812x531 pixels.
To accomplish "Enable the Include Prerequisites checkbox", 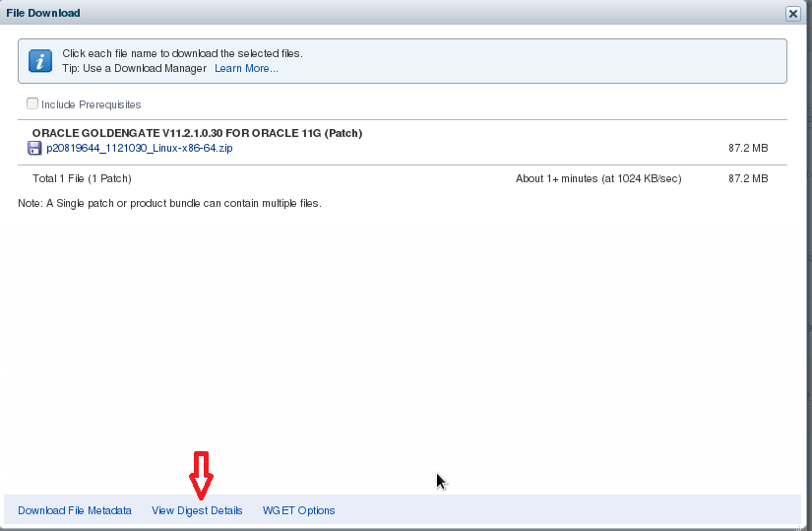I will tap(32, 103).
